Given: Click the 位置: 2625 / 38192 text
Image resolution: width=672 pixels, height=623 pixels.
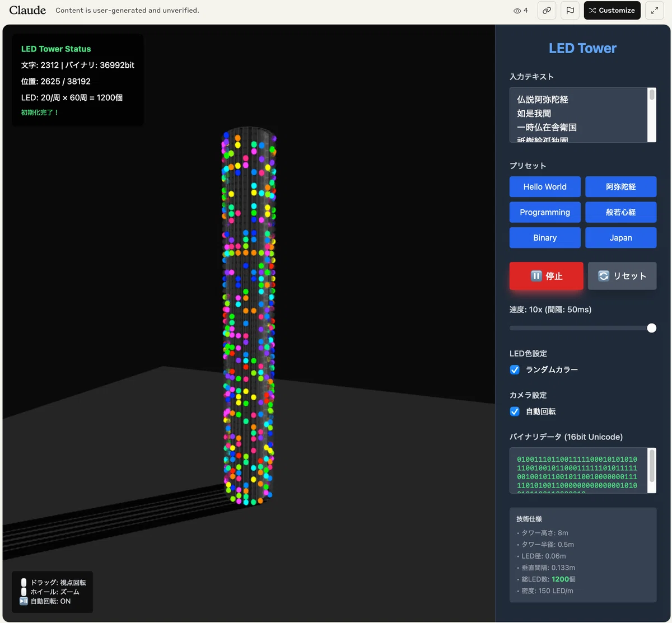Looking at the screenshot, I should point(56,81).
